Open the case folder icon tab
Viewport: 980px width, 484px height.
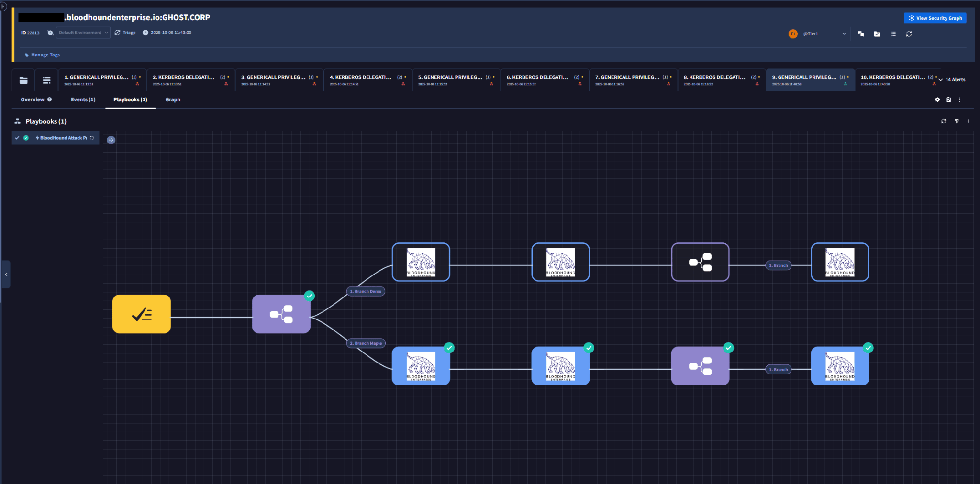click(x=23, y=80)
